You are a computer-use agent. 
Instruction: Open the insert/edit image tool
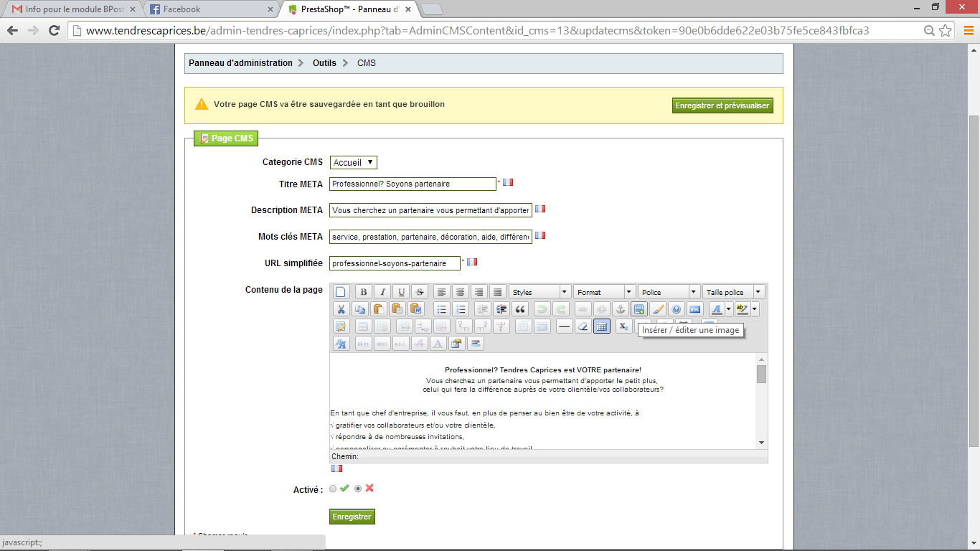[x=639, y=309]
